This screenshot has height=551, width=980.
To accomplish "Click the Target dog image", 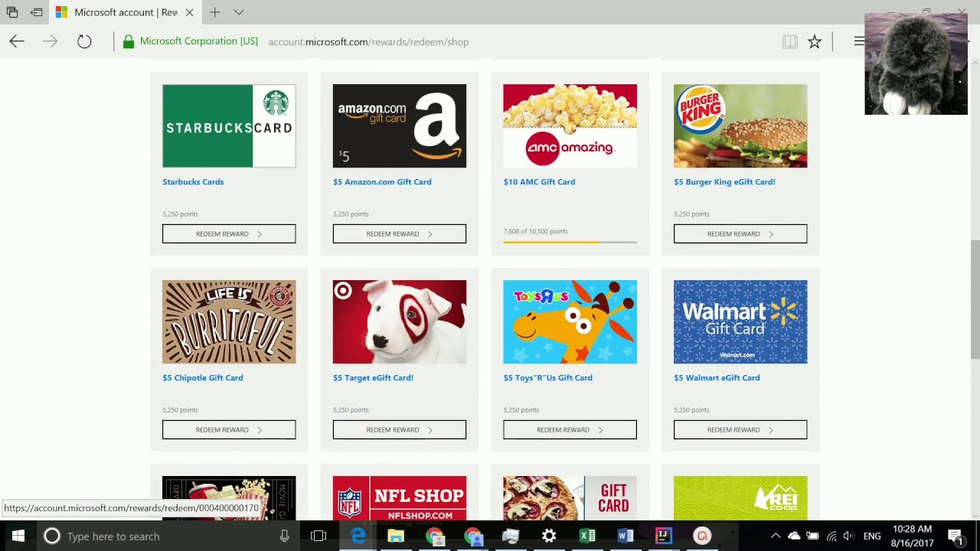I will (399, 321).
